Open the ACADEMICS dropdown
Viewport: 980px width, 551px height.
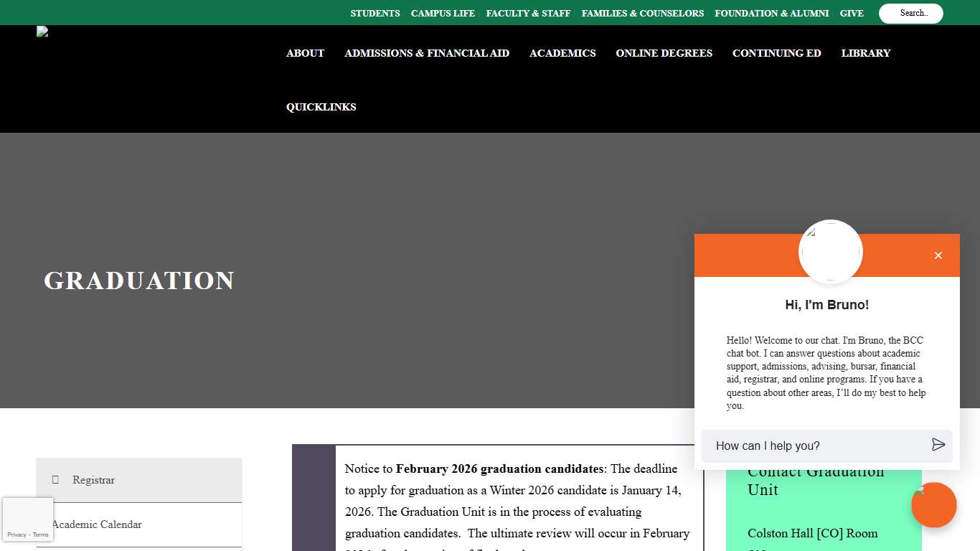pos(562,53)
